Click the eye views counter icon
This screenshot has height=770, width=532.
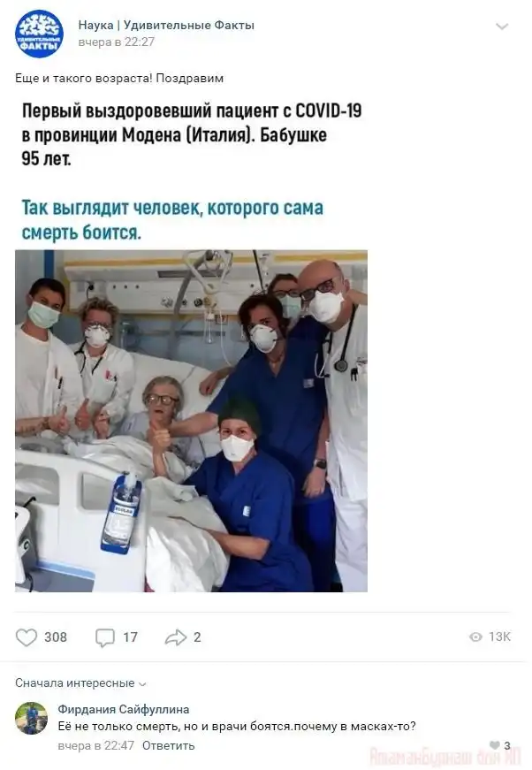click(x=475, y=637)
